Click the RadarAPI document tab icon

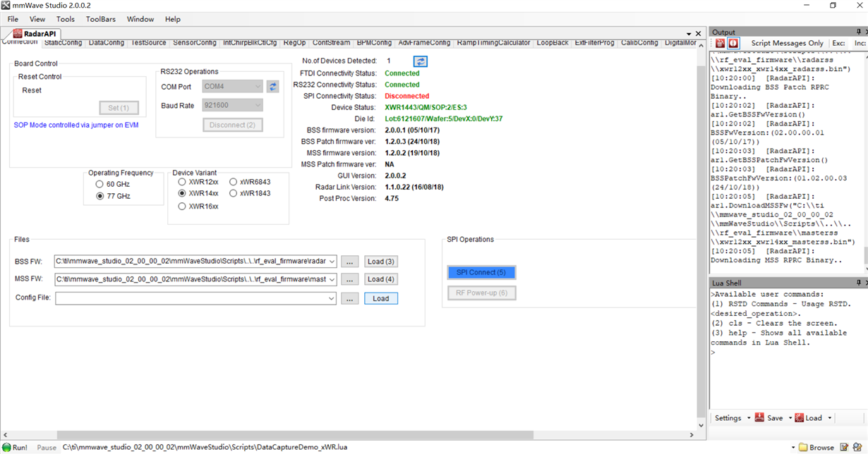(x=18, y=33)
